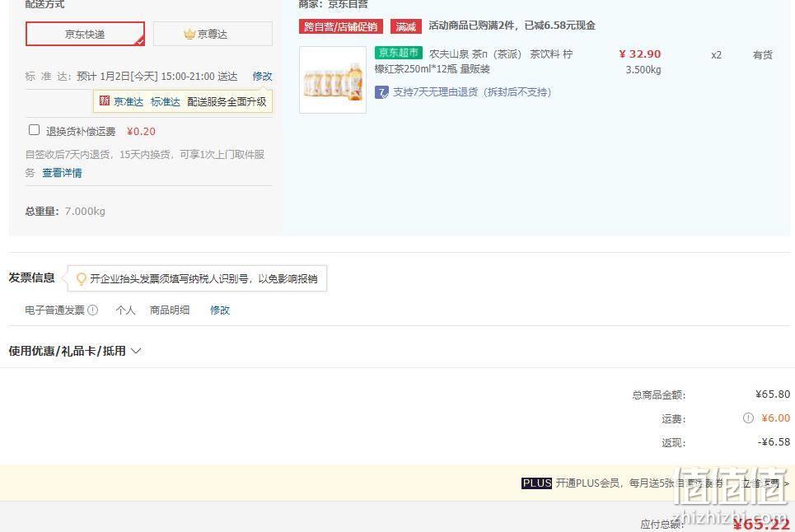Open the 查看详情 link
Viewport: 795px width, 532px height.
pyautogui.click(x=62, y=173)
